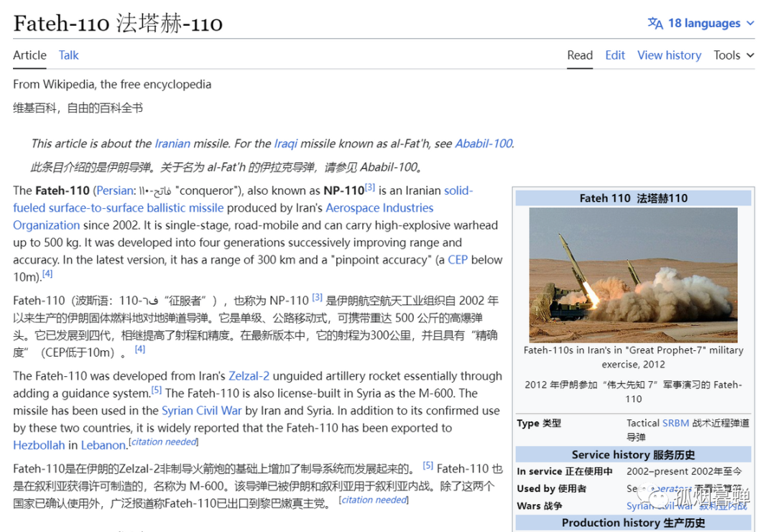The width and height of the screenshot is (776, 532).
Task: Open the Edit menu item
Action: (615, 55)
